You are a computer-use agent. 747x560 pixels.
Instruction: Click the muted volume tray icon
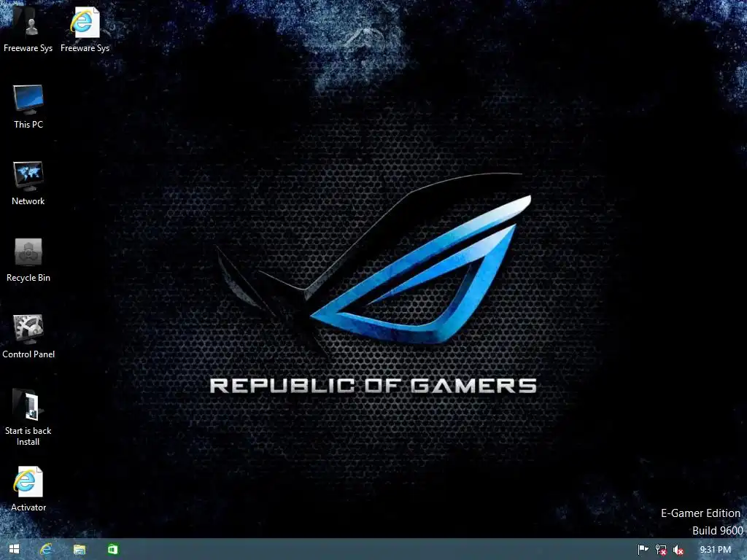tap(678, 550)
